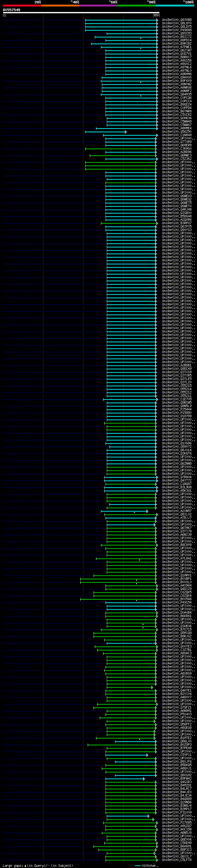This screenshot has height=868, width=197.
Task: Click the Large gaps legend text
Action: [38, 865]
